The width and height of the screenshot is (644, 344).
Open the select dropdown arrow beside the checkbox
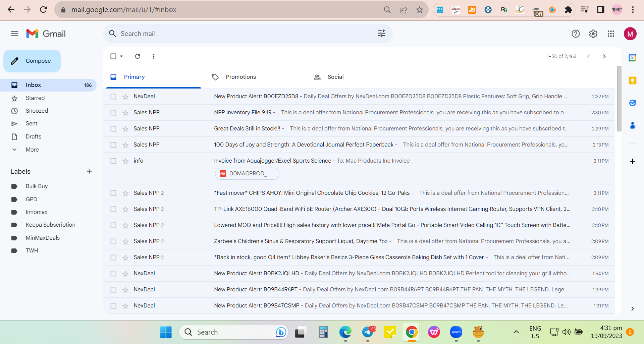[121, 56]
